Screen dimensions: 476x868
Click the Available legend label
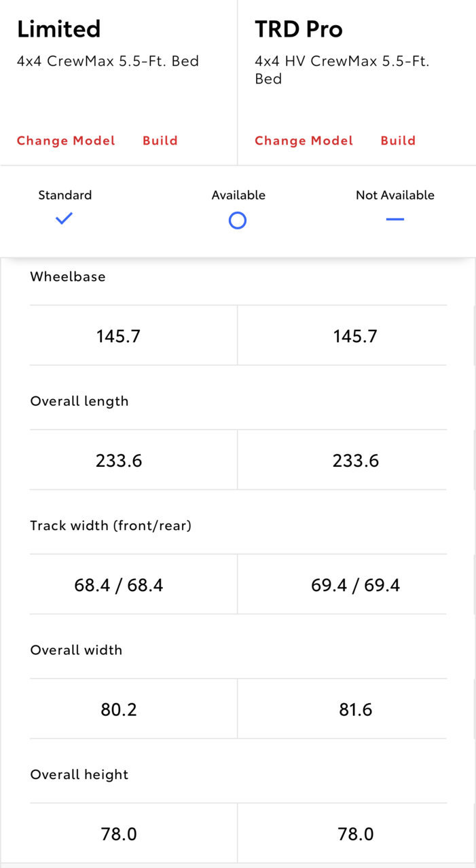(x=238, y=195)
